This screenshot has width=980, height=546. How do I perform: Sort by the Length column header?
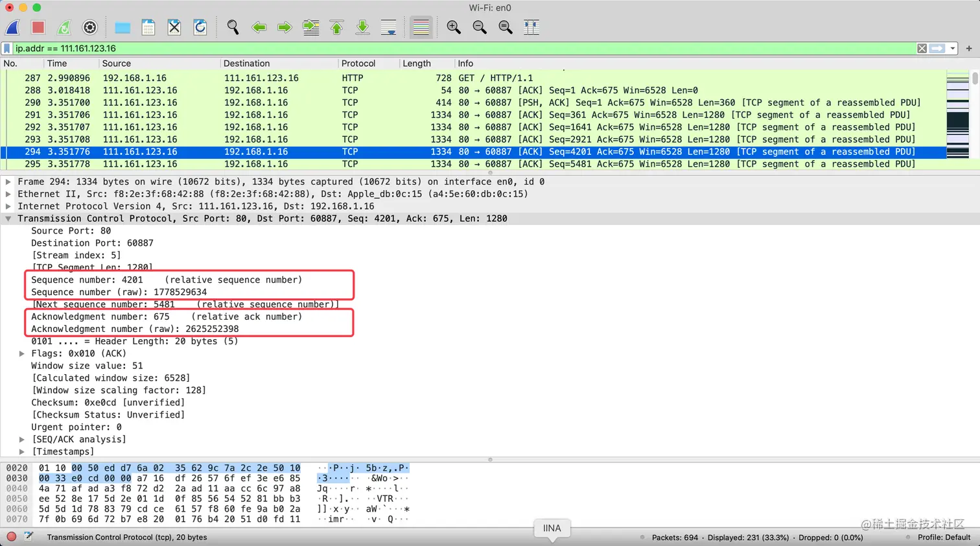[x=426, y=64]
